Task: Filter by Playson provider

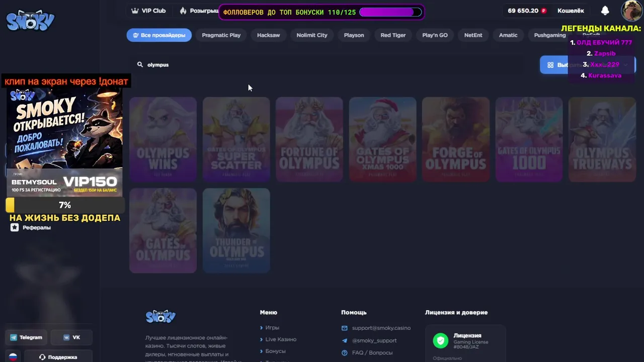Action: pyautogui.click(x=354, y=35)
